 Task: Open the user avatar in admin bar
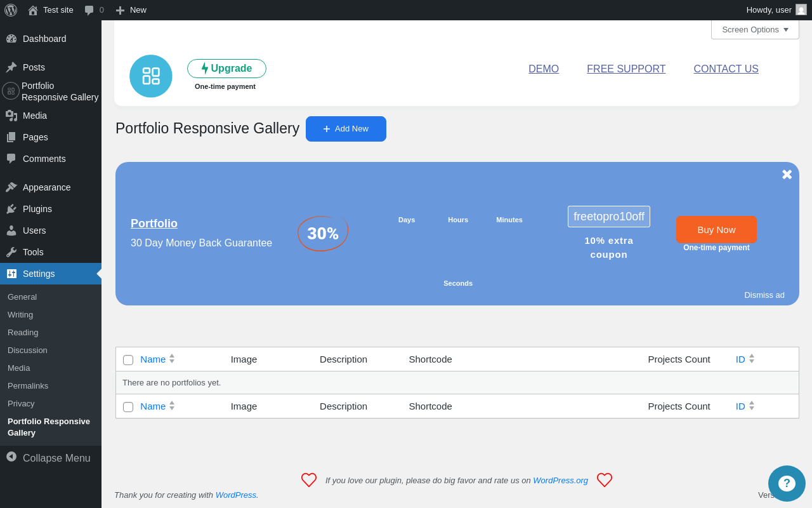(x=801, y=10)
